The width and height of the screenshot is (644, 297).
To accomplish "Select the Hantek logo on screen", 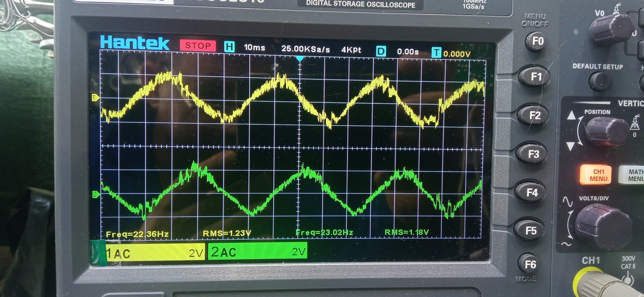I will pos(135,43).
